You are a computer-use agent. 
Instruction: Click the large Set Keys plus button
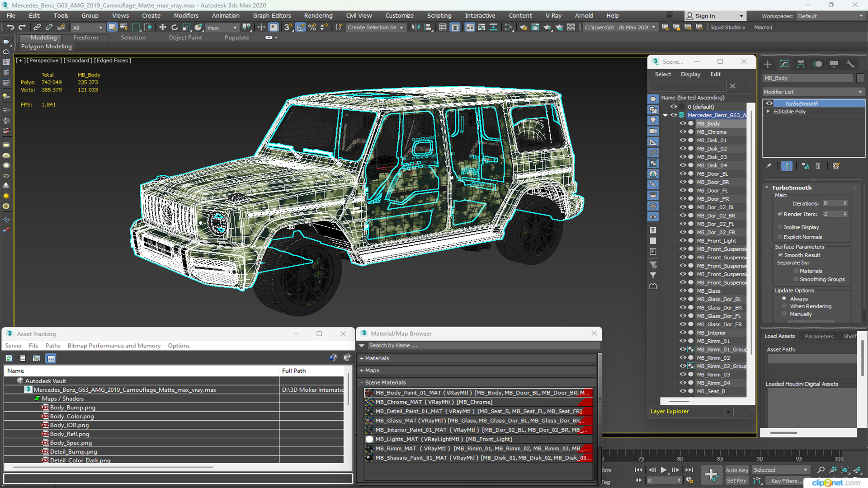712,475
